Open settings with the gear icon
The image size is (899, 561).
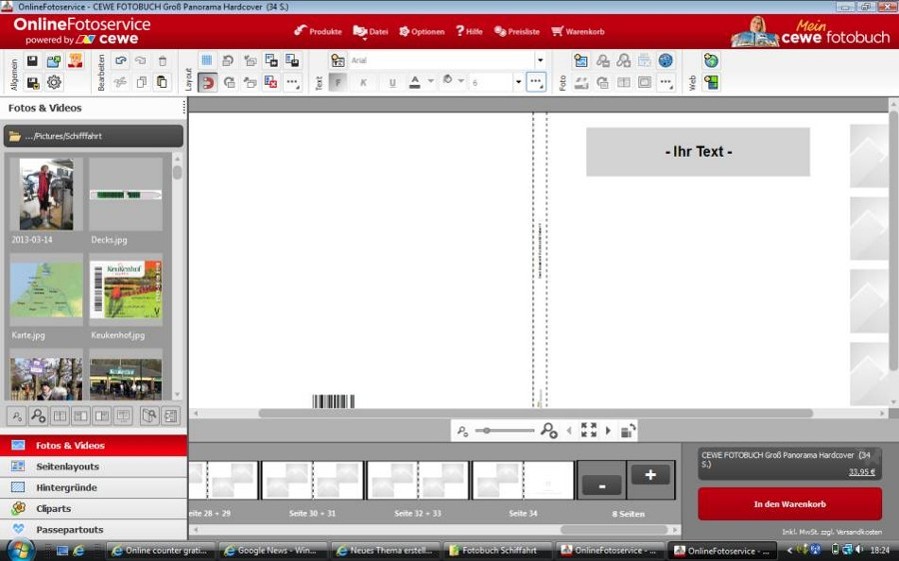point(54,83)
